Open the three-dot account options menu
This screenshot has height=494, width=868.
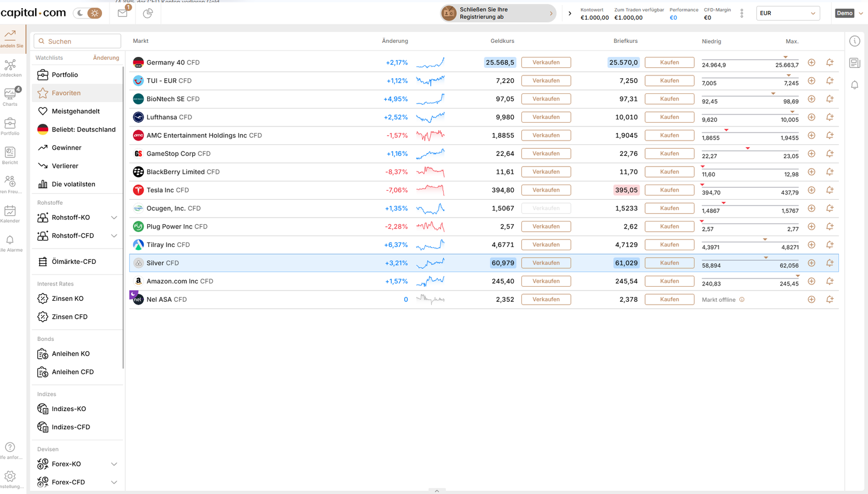click(x=742, y=14)
